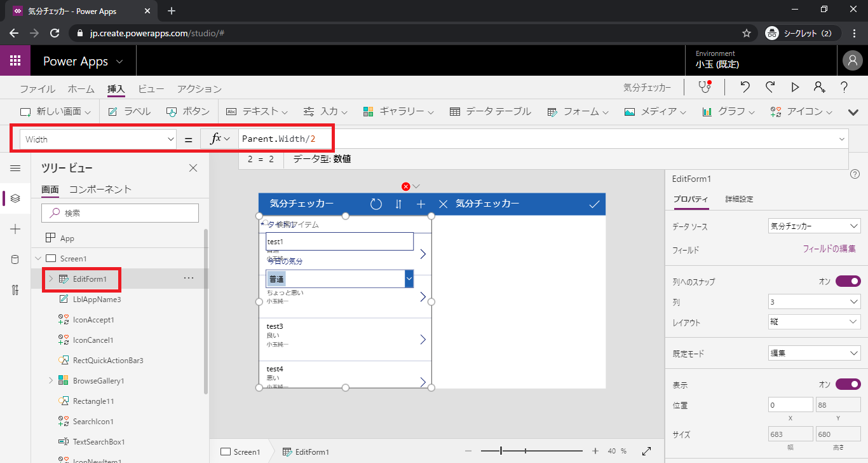Open the property selector dropdown showing Width
Image resolution: width=868 pixels, height=463 pixels.
(x=98, y=139)
